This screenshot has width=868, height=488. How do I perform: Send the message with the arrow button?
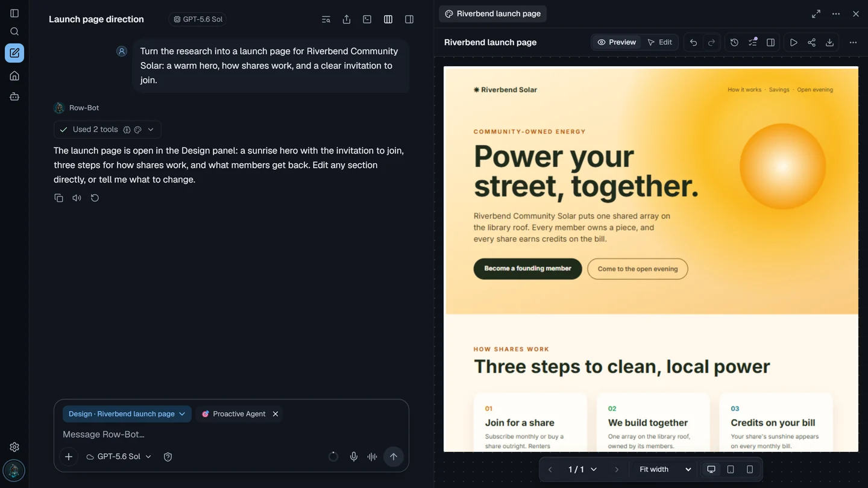click(x=394, y=457)
